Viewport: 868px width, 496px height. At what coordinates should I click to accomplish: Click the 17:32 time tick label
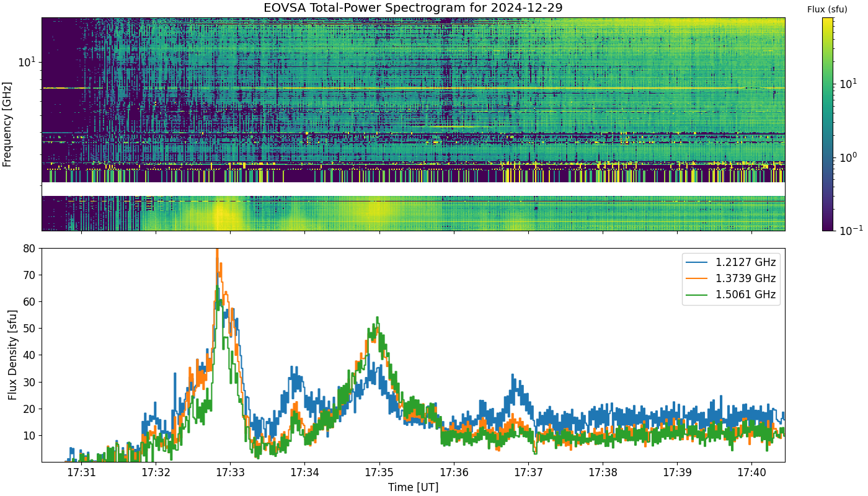pyautogui.click(x=156, y=472)
